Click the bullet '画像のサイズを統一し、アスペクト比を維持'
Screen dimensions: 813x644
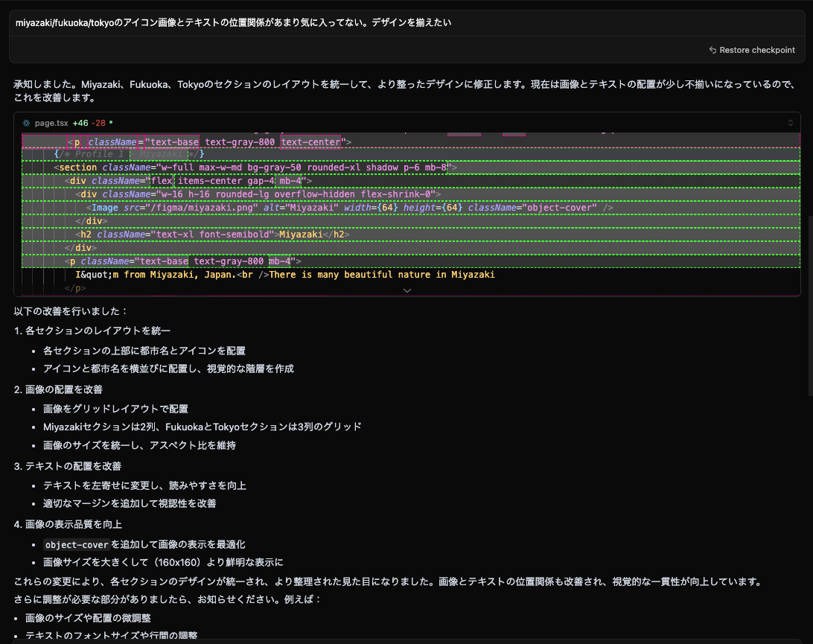[x=139, y=445]
